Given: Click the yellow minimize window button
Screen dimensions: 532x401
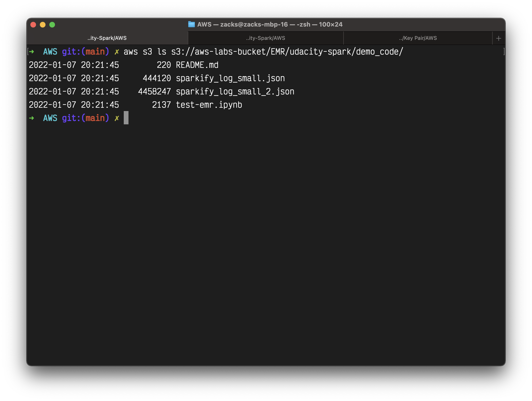Looking at the screenshot, I should [x=43, y=25].
